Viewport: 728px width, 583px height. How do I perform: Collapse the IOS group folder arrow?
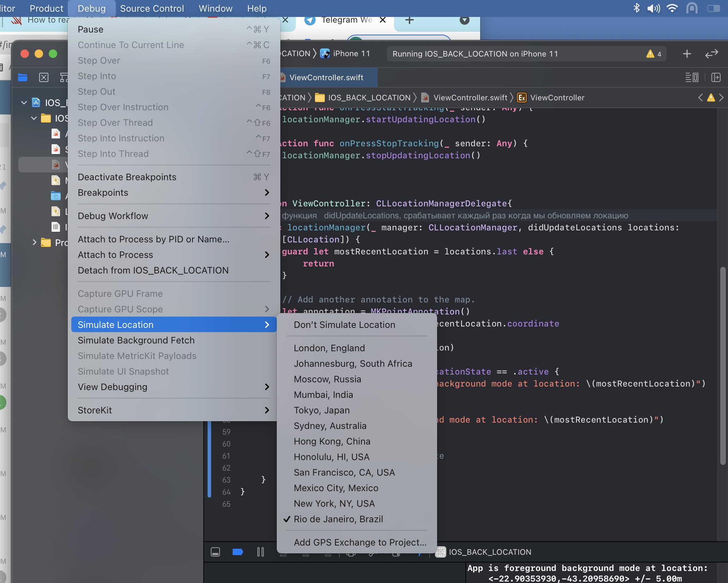pos(34,118)
